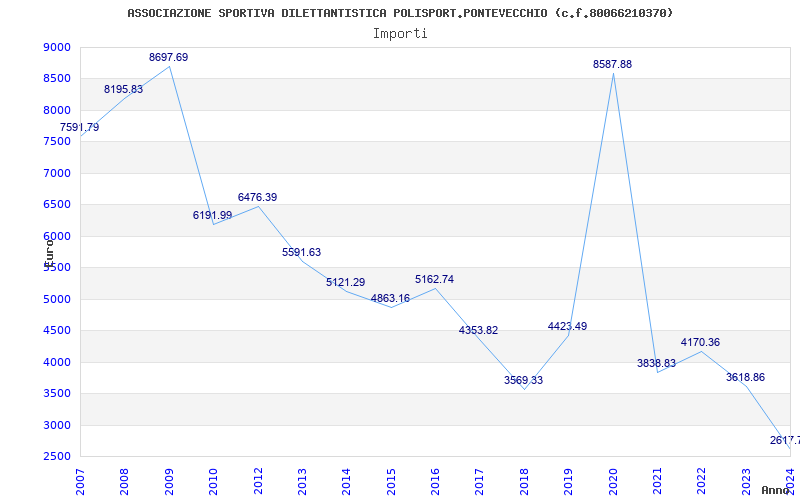The width and height of the screenshot is (800, 500).
Task: Select the 4170.36 data label
Action: pos(700,343)
